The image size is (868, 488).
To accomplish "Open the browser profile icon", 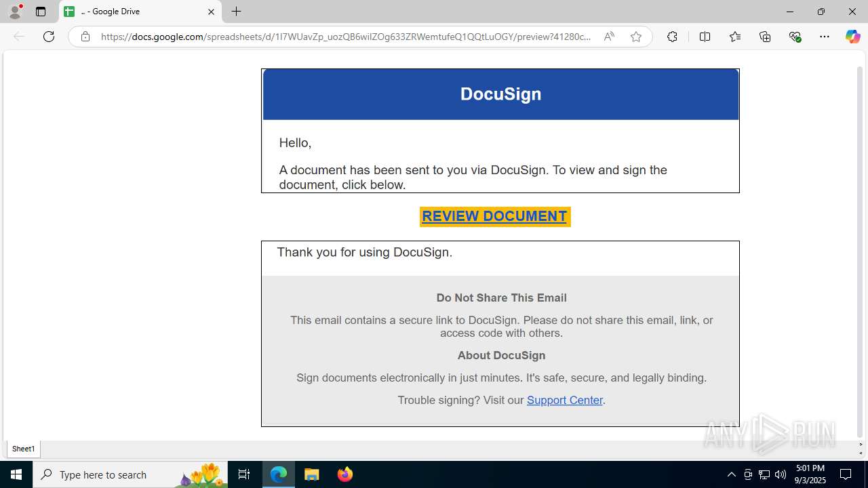I will pyautogui.click(x=15, y=12).
